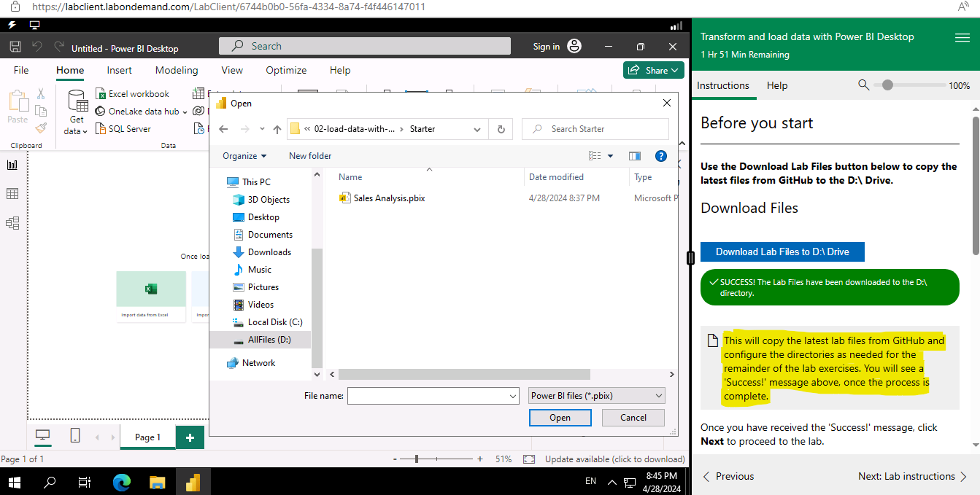The width and height of the screenshot is (980, 495).
Task: Click the File name input box
Action: pyautogui.click(x=433, y=396)
